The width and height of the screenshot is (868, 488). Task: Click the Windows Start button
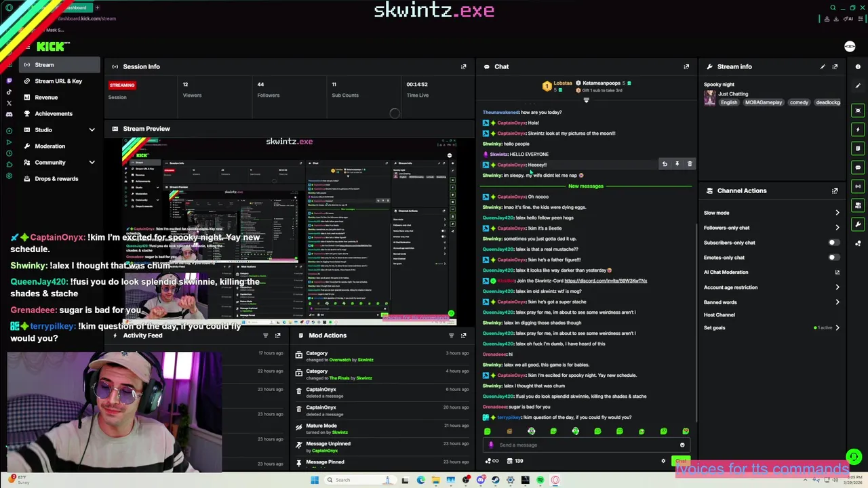click(314, 480)
